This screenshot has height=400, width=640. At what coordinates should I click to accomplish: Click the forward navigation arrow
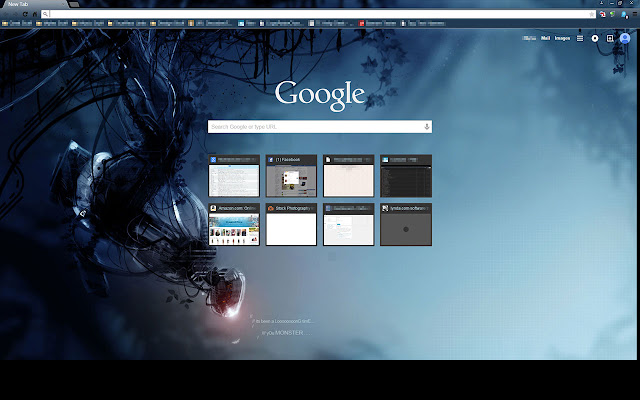point(16,14)
